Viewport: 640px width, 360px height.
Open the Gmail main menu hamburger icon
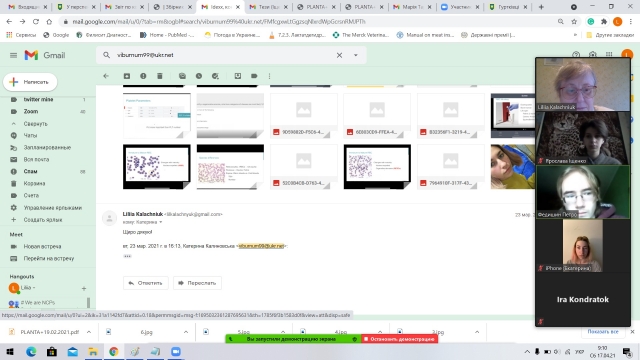click(x=13, y=55)
